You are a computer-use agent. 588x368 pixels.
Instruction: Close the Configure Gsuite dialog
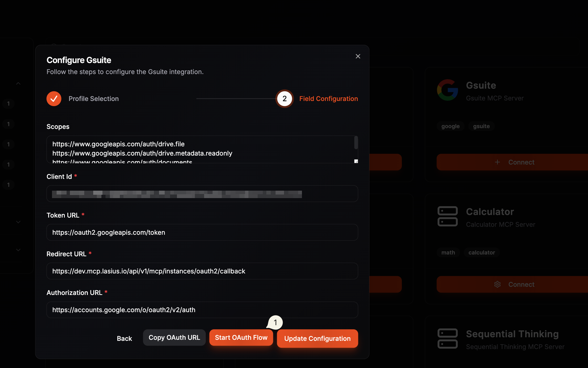tap(358, 56)
